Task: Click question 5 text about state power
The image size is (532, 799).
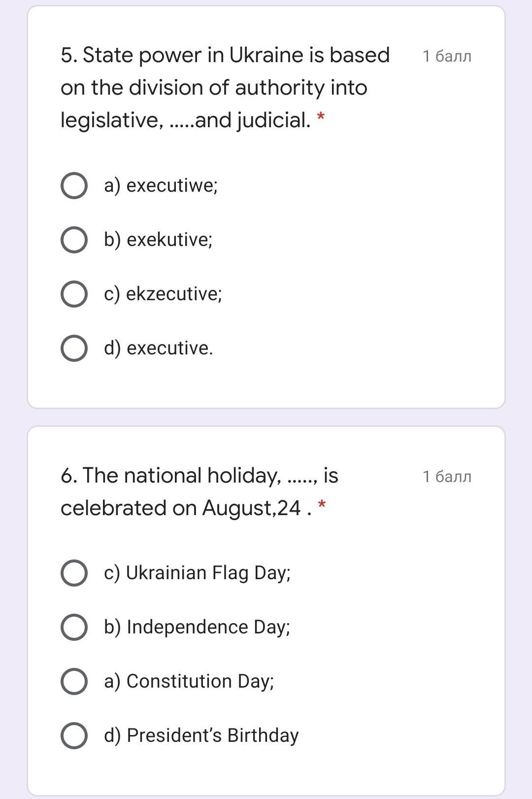Action: [225, 87]
